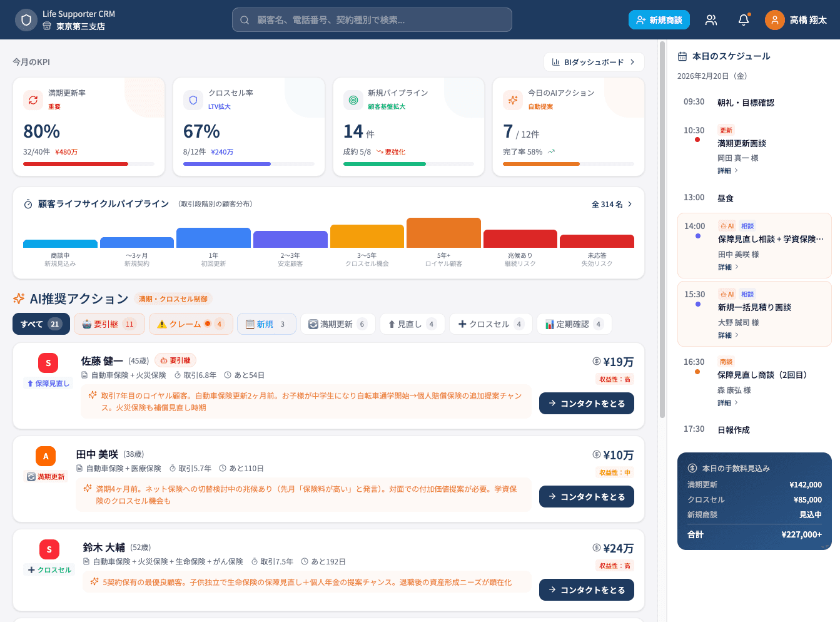Click コンタクトをとる for 佐藤健一
Screen dimensions: 840x622
[x=586, y=403]
